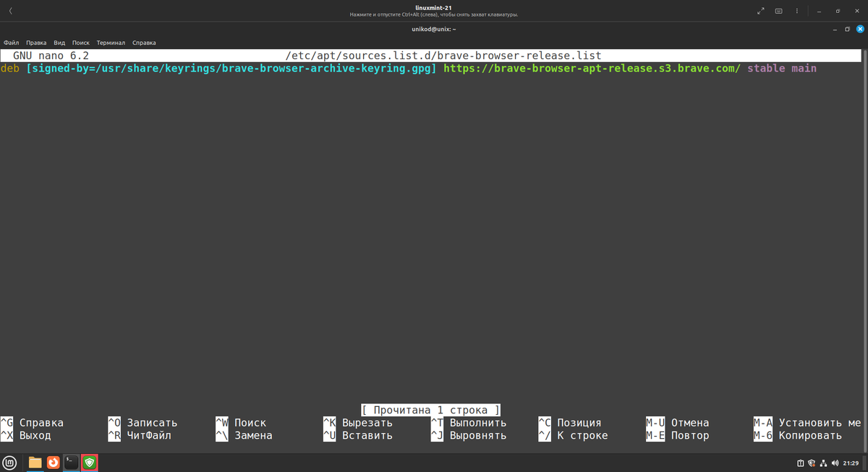
Task: Click the ^K Вырезать shortcut
Action: [x=358, y=423]
